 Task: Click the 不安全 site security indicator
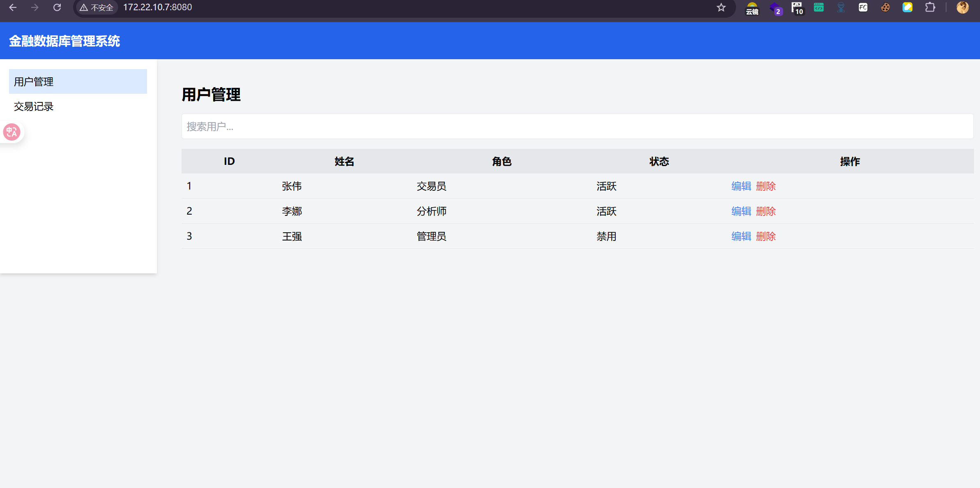tap(97, 7)
